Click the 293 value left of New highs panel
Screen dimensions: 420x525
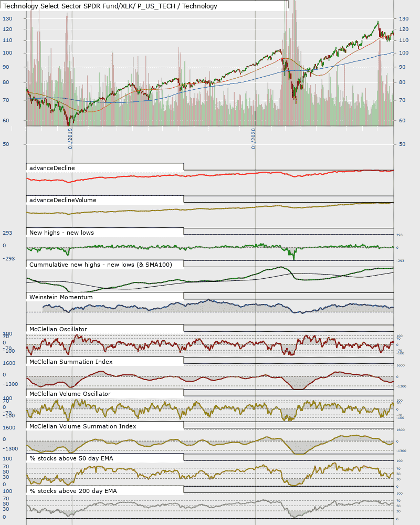coord(7,233)
